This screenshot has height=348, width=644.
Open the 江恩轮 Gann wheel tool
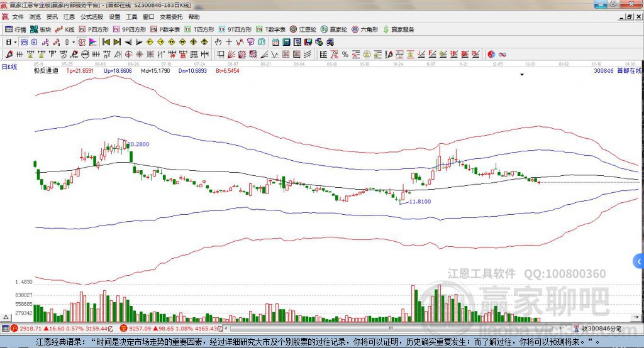click(304, 30)
